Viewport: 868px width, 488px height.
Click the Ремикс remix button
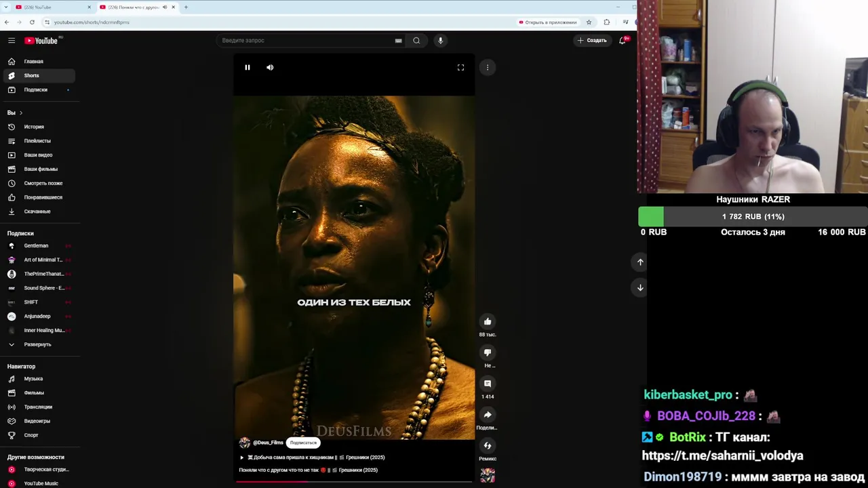click(x=487, y=446)
